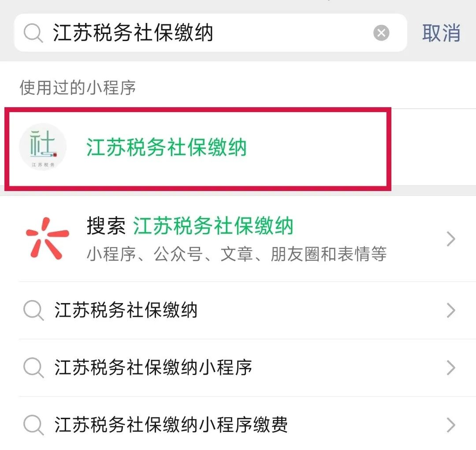
Task: Click the search input field with 江苏税务社保缴纳
Action: (x=211, y=33)
